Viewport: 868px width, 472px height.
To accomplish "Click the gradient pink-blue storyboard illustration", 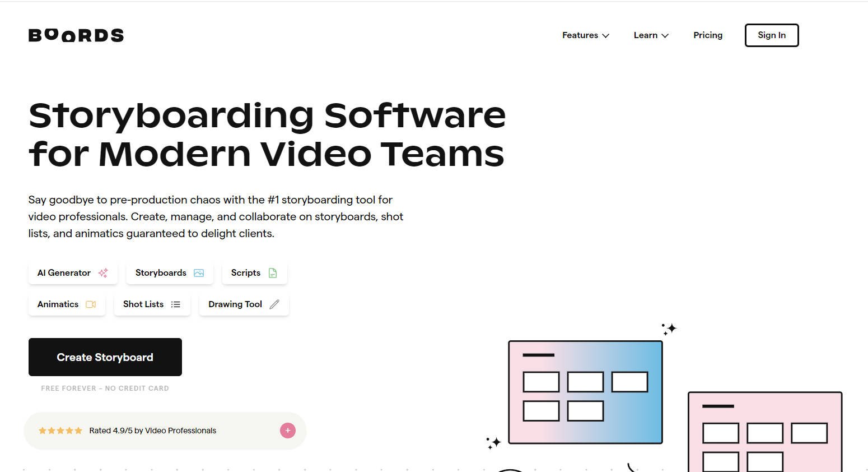I will 585,392.
